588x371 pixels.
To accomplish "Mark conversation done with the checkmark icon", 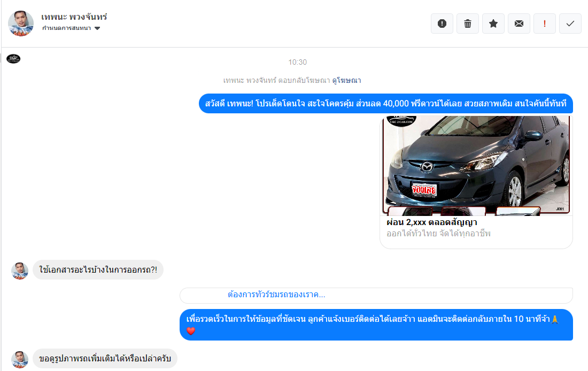I will [x=570, y=24].
